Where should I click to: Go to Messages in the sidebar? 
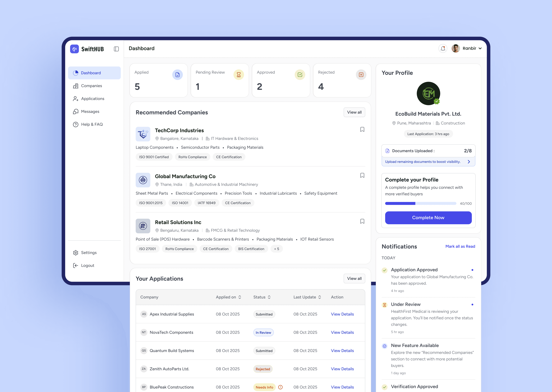point(90,111)
